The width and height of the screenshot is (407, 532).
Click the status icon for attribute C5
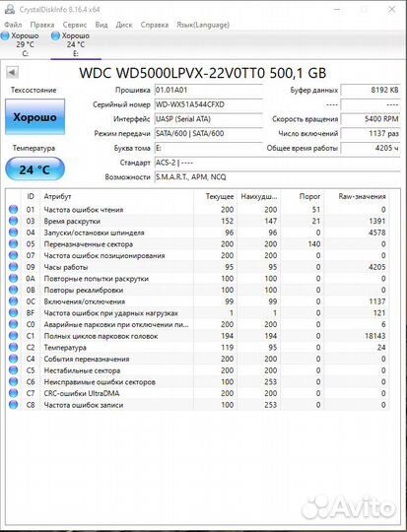point(13,370)
